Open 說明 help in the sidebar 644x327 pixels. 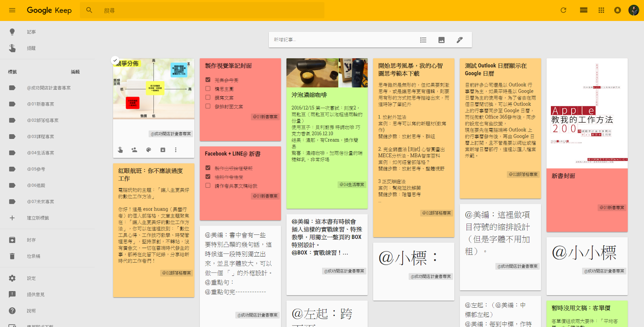point(12,311)
